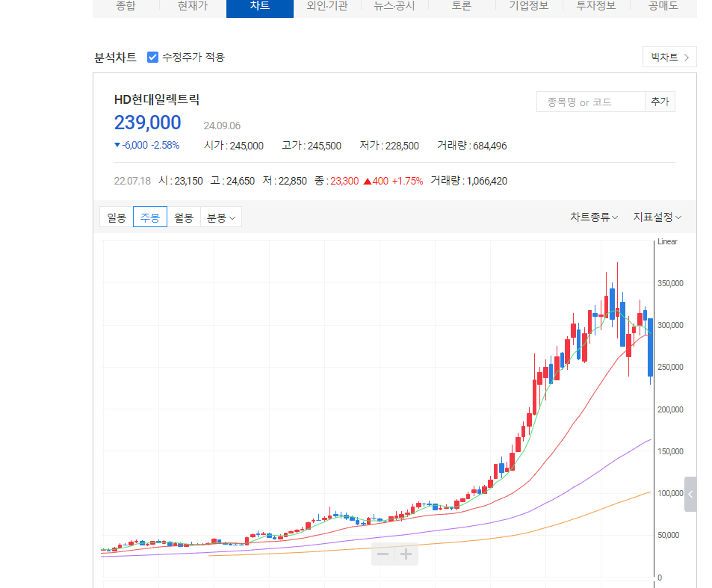Open the 공매도 short selling tab

coord(663,6)
